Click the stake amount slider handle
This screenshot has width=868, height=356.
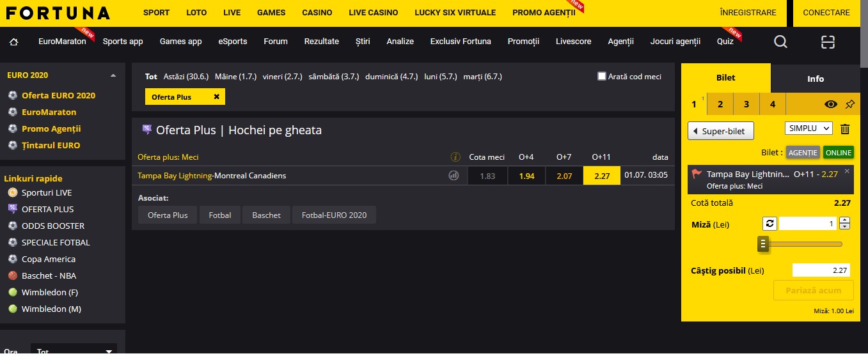click(x=762, y=244)
